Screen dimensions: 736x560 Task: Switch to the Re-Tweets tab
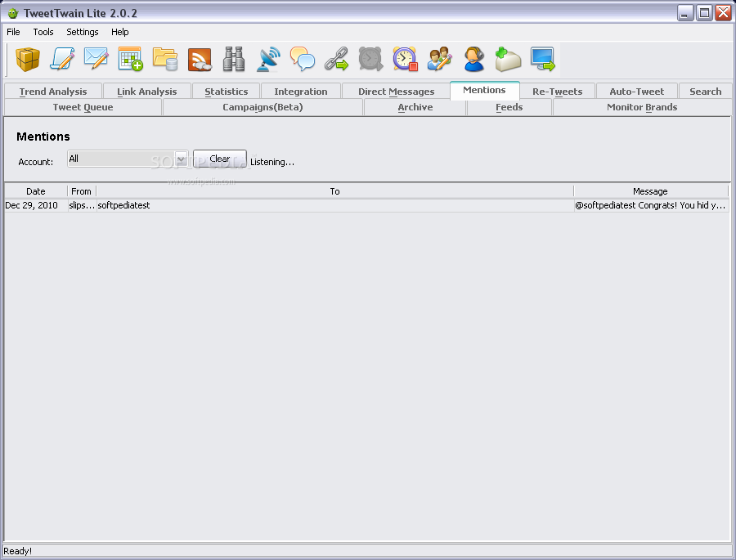[557, 92]
